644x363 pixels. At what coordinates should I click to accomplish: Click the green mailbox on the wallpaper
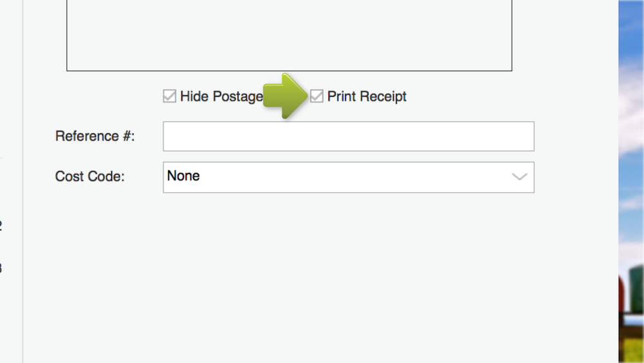637,282
